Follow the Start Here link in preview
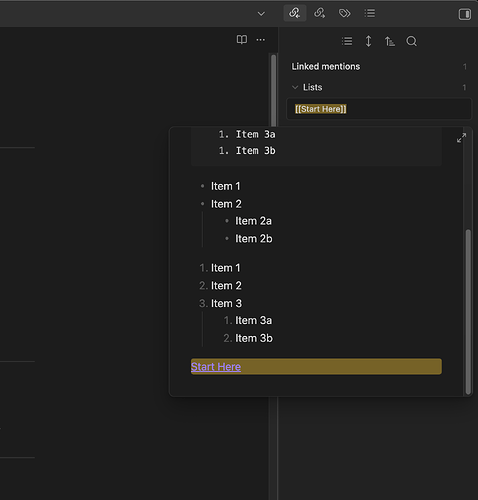Screen dimensions: 478x500 [216, 367]
